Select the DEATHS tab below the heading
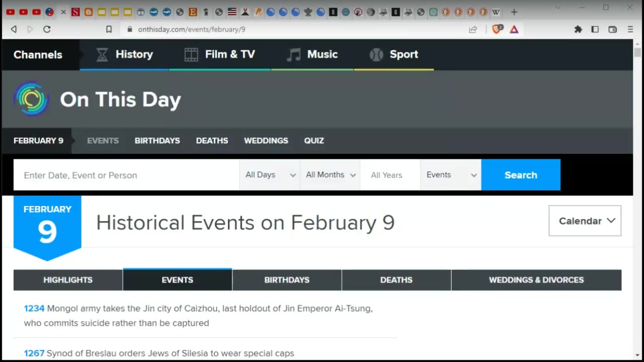The height and width of the screenshot is (362, 644). click(x=396, y=280)
